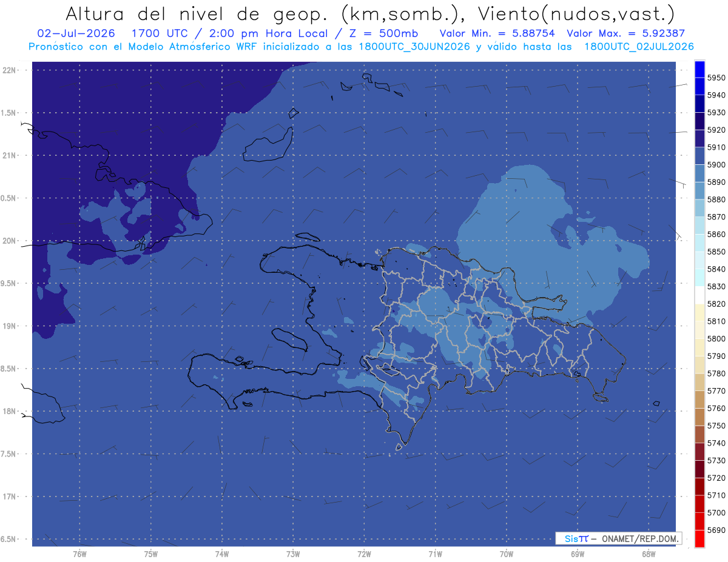Image resolution: width=728 pixels, height=562 pixels.
Task: Click the longitude label "75W"
Action: 151,554
